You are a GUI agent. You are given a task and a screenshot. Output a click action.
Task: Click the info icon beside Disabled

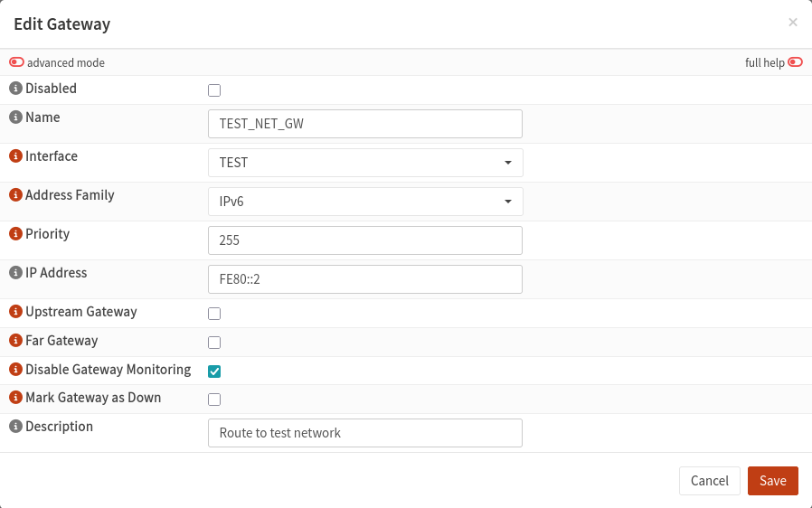[x=15, y=89]
